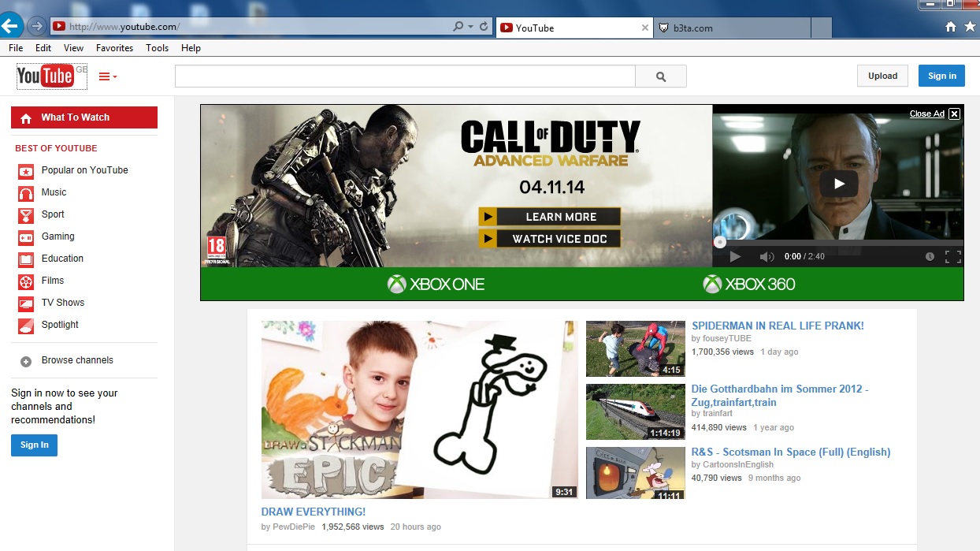
Task: Click the YouTube logo
Action: 46,76
